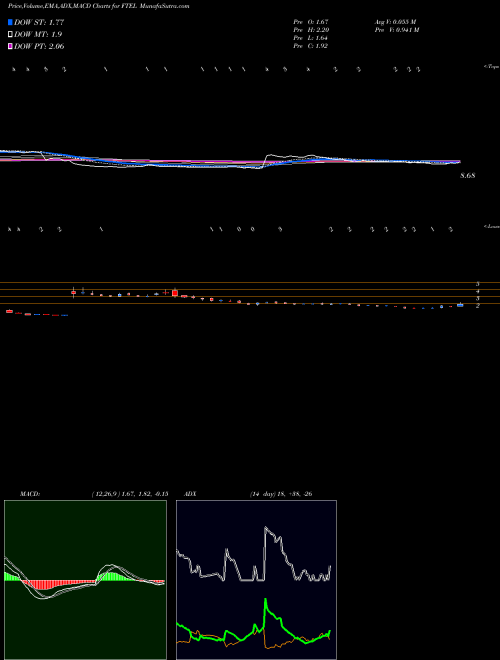Click the 'Pre C: 1.92' value
Viewport: 500px width, 660px height.
(311, 46)
